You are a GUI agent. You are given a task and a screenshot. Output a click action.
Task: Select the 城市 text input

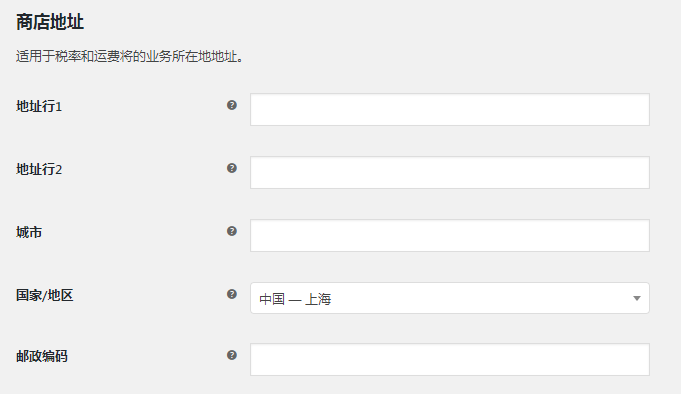450,235
